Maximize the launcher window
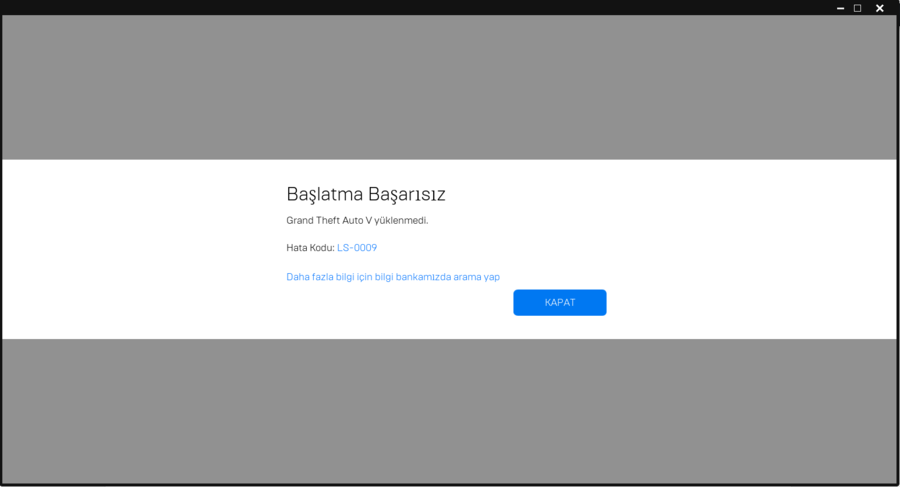The image size is (900, 487). 858,8
